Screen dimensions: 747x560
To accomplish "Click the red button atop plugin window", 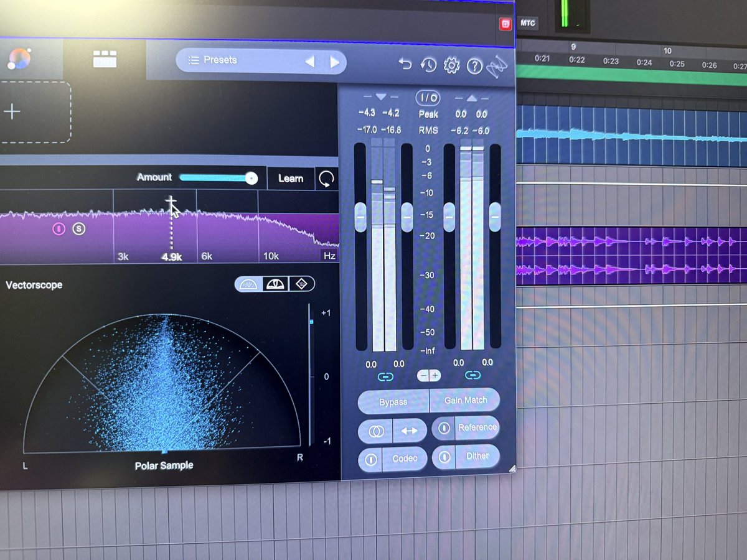I will tap(505, 24).
